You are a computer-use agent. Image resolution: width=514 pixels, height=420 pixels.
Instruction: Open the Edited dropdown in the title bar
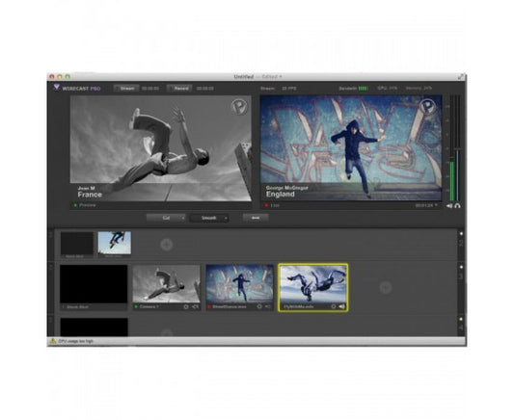(x=272, y=77)
